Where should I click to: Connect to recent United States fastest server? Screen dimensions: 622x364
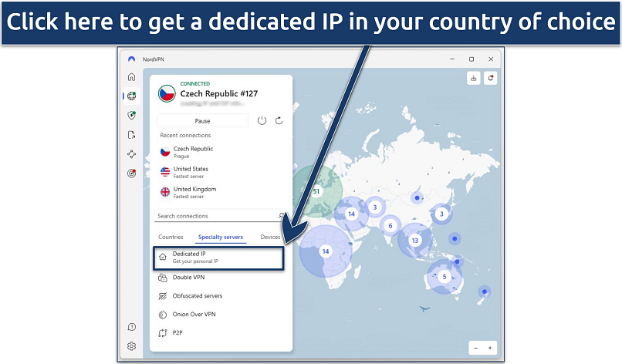pos(220,172)
